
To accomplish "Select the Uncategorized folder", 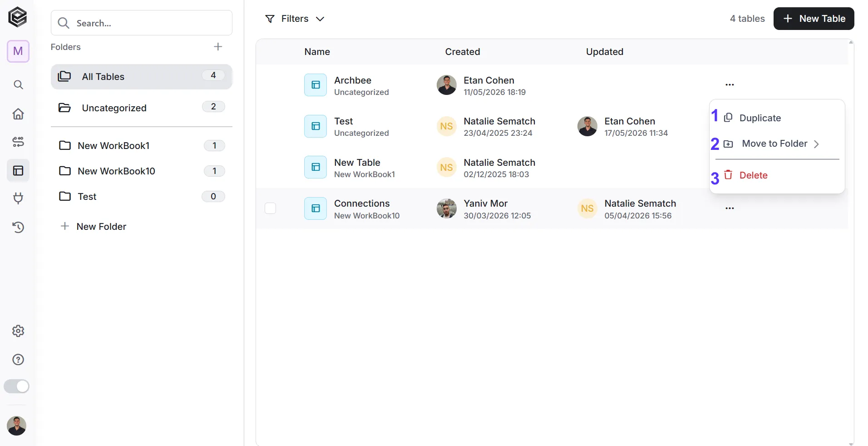I will 142,108.
